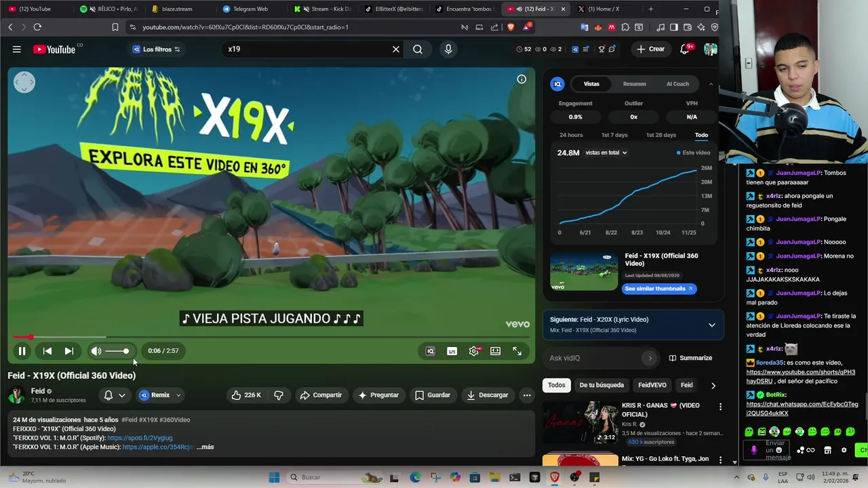Select the FeidVEVO filter chip
Image resolution: width=868 pixels, height=488 pixels.
[652, 385]
